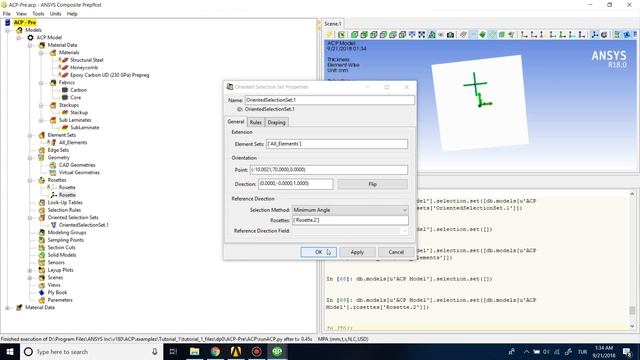Switch to the Rules tab
Screen dimensions: 640x360
pyautogui.click(x=256, y=122)
